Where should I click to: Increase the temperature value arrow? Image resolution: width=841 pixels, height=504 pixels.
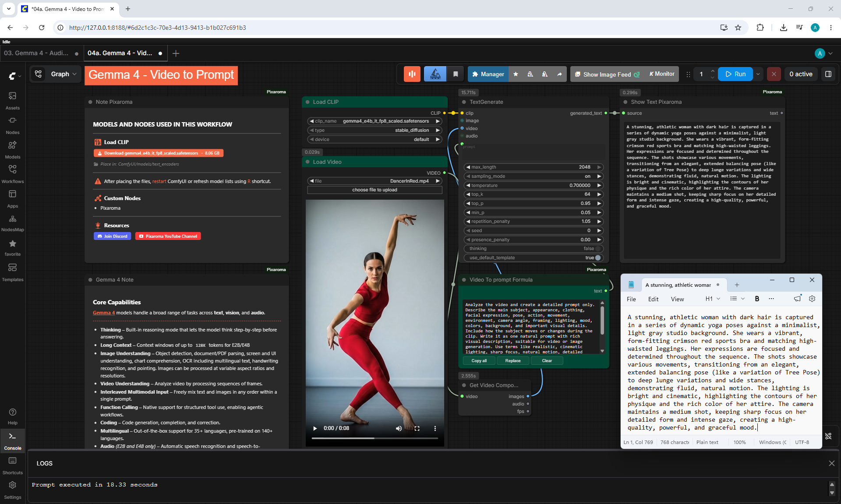click(x=599, y=186)
